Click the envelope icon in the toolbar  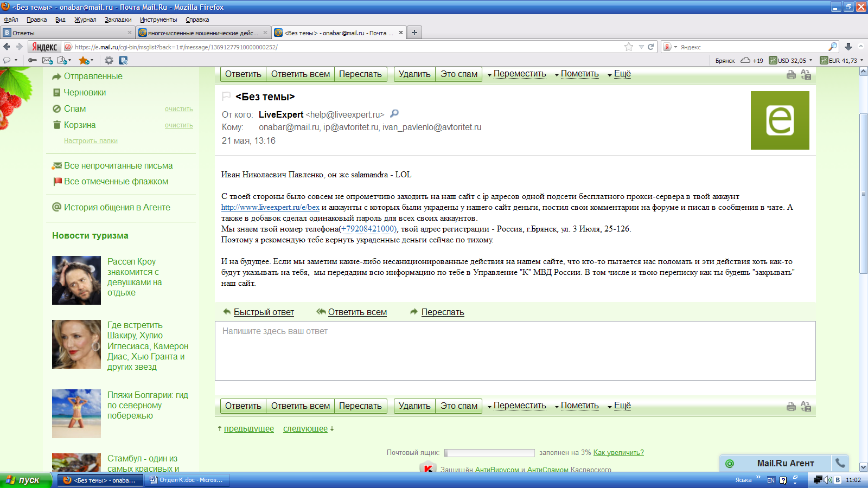pyautogui.click(x=47, y=60)
